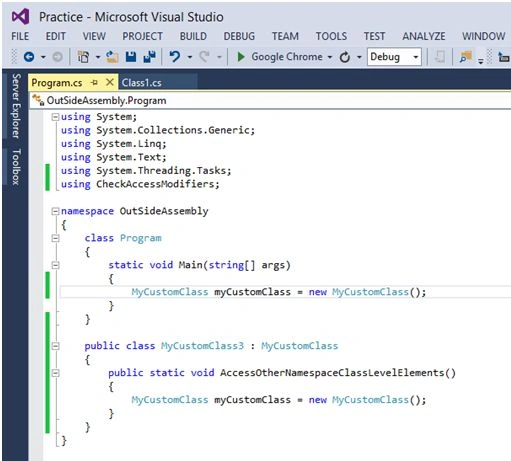This screenshot has height=461, width=511.
Task: Open the ANALYZE menu
Action: click(424, 36)
